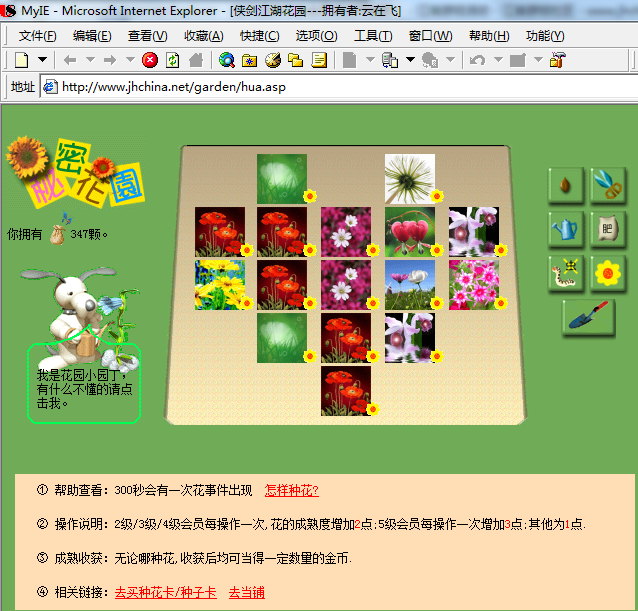The width and height of the screenshot is (638, 611).
Task: Click the stacked yellow folders toolbar icon
Action: coord(295,60)
